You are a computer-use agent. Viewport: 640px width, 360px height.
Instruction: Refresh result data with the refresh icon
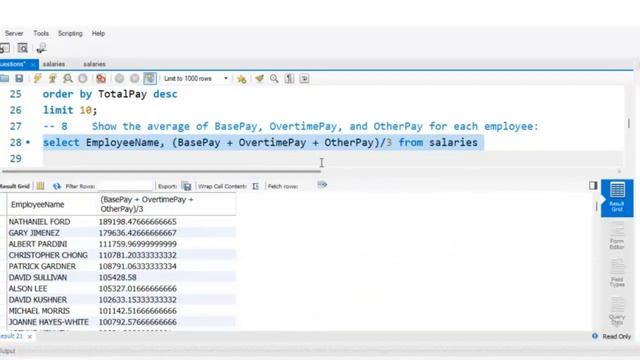(56, 186)
